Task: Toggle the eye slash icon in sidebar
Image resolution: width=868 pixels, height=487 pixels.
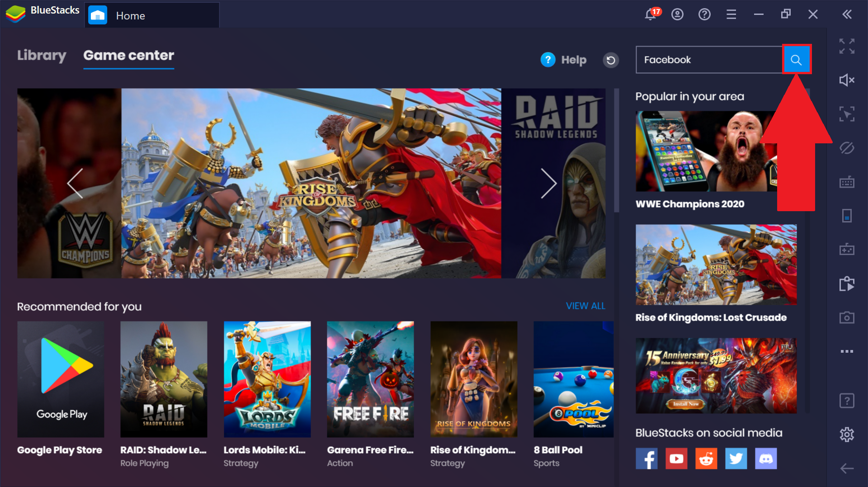Action: click(x=847, y=148)
